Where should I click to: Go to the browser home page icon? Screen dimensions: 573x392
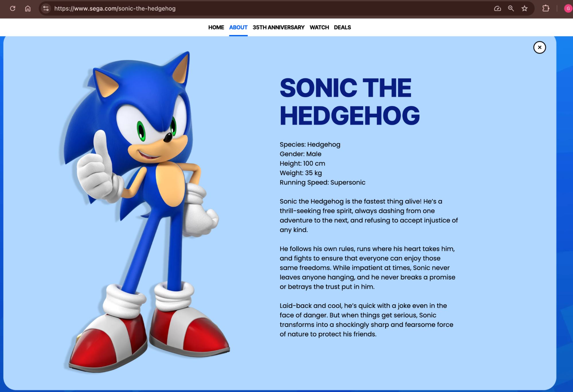coord(28,9)
